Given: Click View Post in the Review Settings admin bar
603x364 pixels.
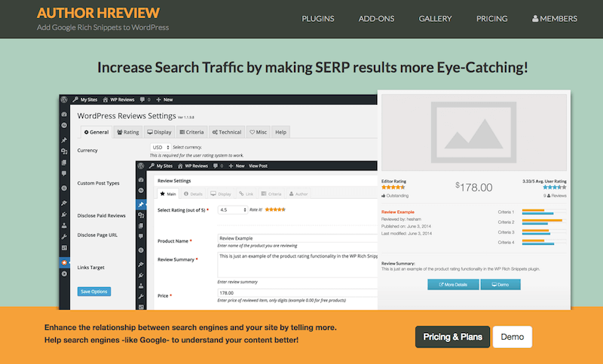Looking at the screenshot, I should click(x=258, y=166).
